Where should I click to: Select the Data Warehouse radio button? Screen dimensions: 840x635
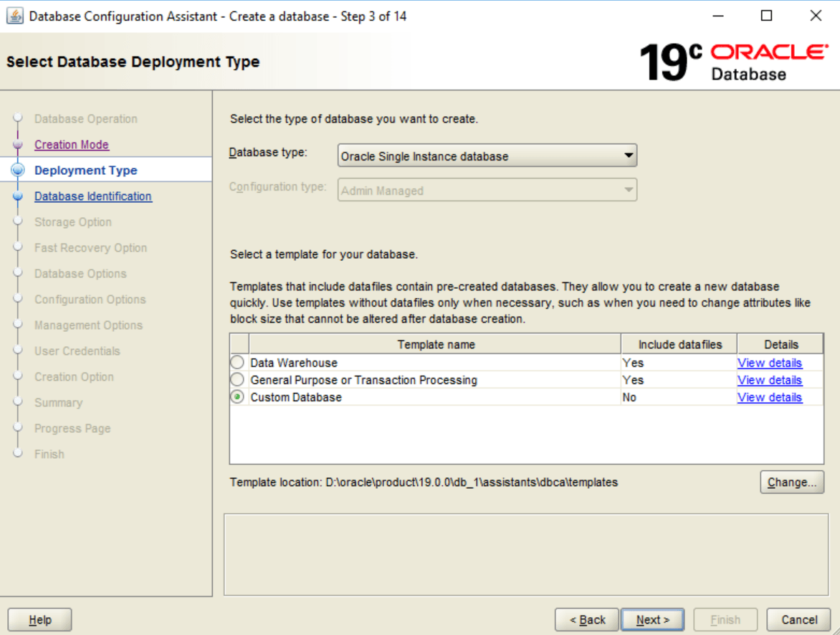[x=237, y=363]
